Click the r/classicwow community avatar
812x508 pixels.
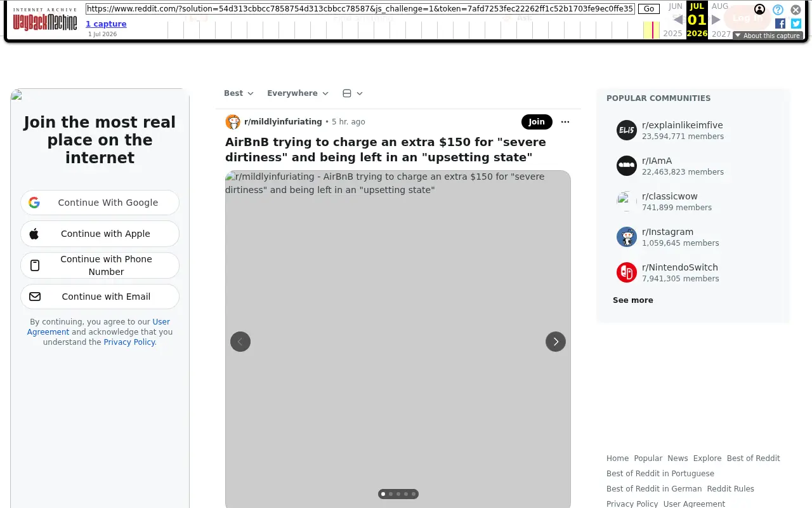[x=627, y=201]
